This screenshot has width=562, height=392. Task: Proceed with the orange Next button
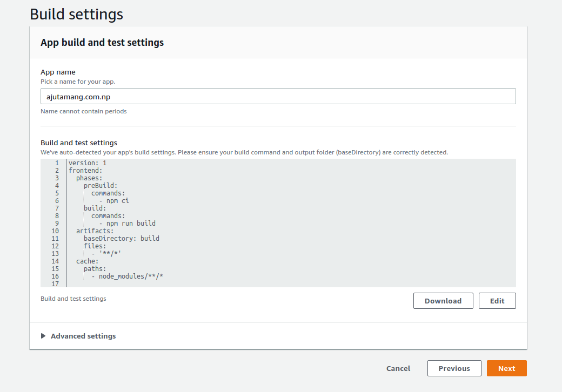pyautogui.click(x=506, y=368)
